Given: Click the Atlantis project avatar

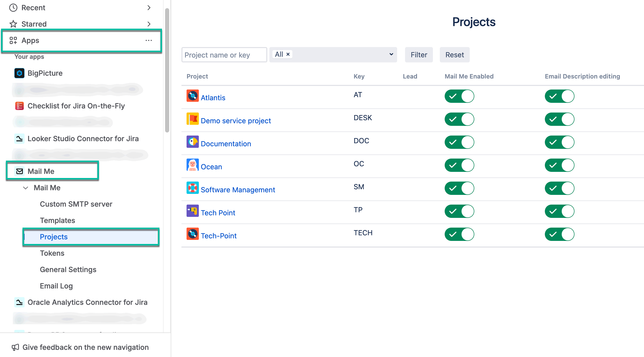Looking at the screenshot, I should pyautogui.click(x=192, y=96).
